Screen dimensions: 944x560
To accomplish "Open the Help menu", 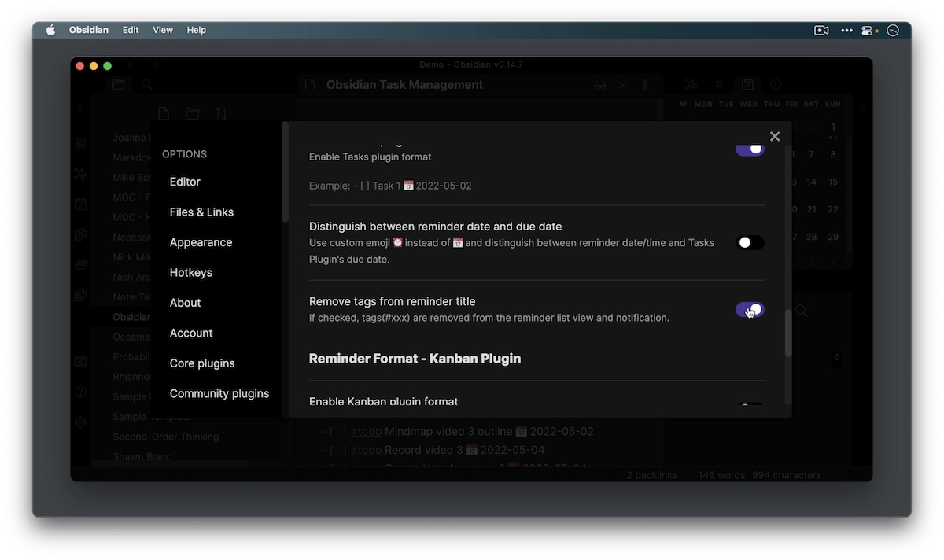I will (x=197, y=30).
